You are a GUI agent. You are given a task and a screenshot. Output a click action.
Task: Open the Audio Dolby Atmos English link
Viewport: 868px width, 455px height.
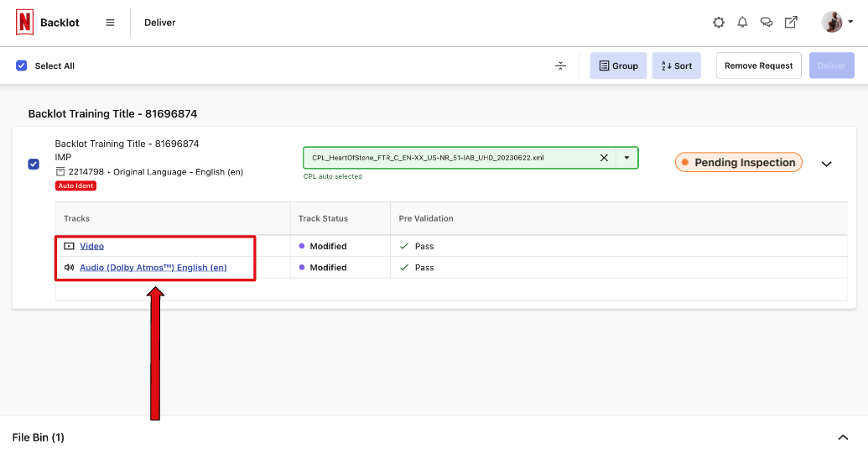[153, 267]
